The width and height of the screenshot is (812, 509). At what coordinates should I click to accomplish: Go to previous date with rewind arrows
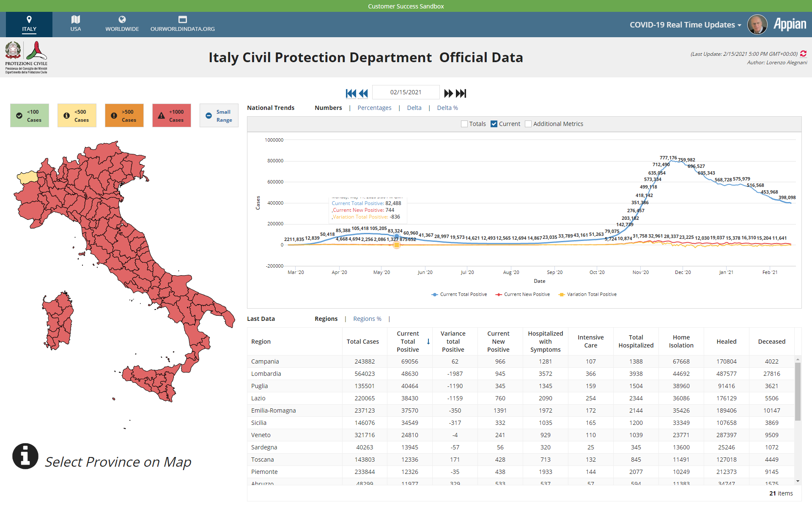pyautogui.click(x=363, y=93)
